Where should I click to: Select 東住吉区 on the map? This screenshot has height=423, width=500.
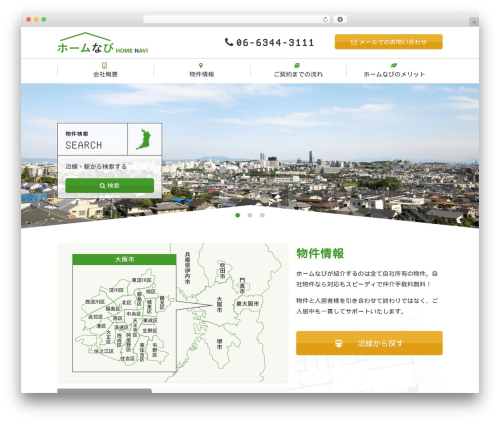click(x=142, y=352)
